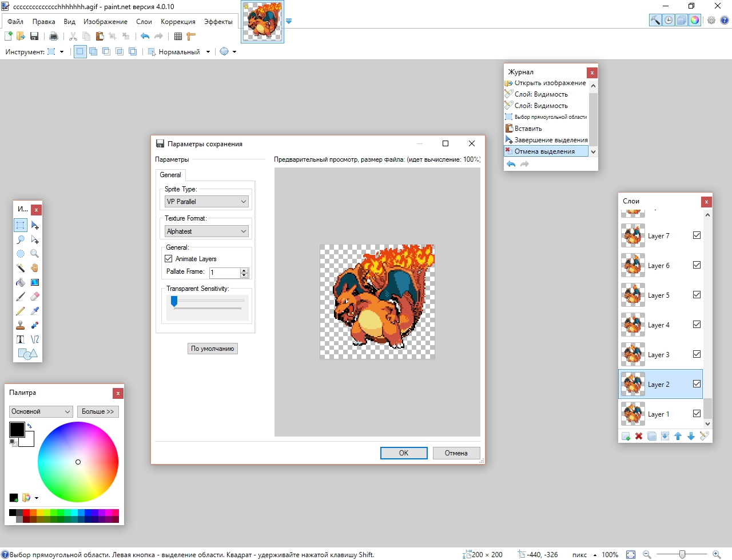Open the Эффекты menu
The height and width of the screenshot is (560, 732).
point(218,22)
